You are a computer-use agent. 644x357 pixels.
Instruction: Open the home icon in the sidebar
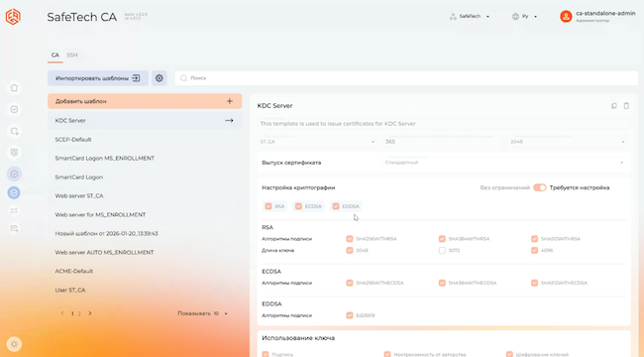[14, 88]
